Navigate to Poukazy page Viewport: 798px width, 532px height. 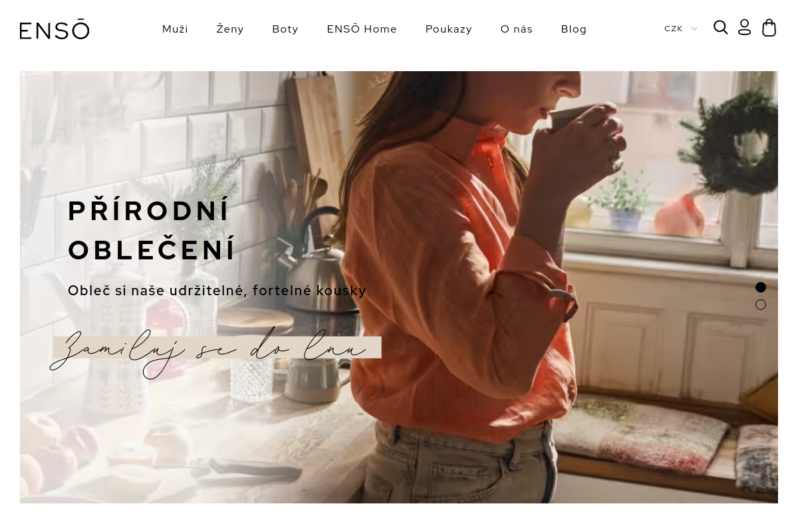click(449, 29)
